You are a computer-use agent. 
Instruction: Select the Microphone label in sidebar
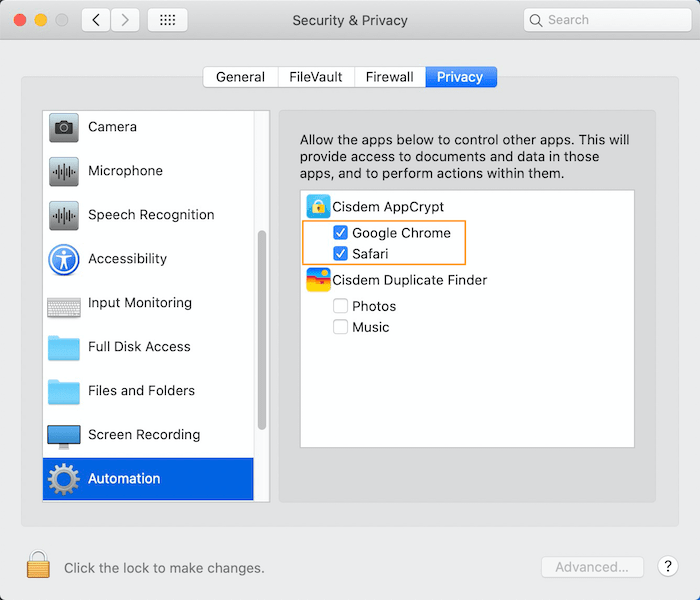125,171
